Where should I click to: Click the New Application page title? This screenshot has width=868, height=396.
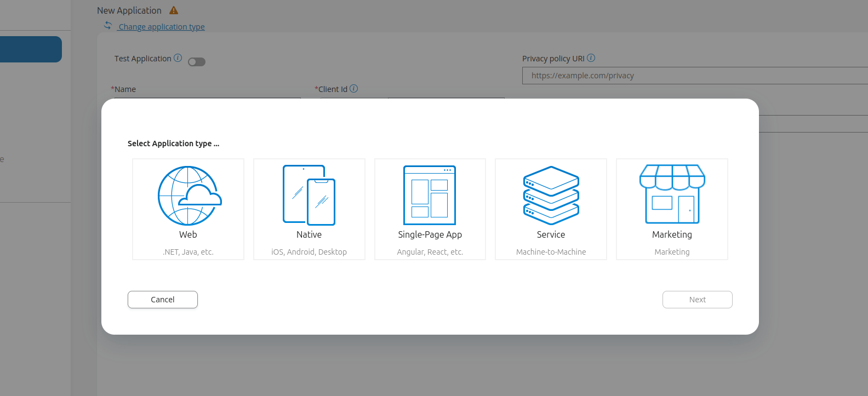pyautogui.click(x=129, y=10)
